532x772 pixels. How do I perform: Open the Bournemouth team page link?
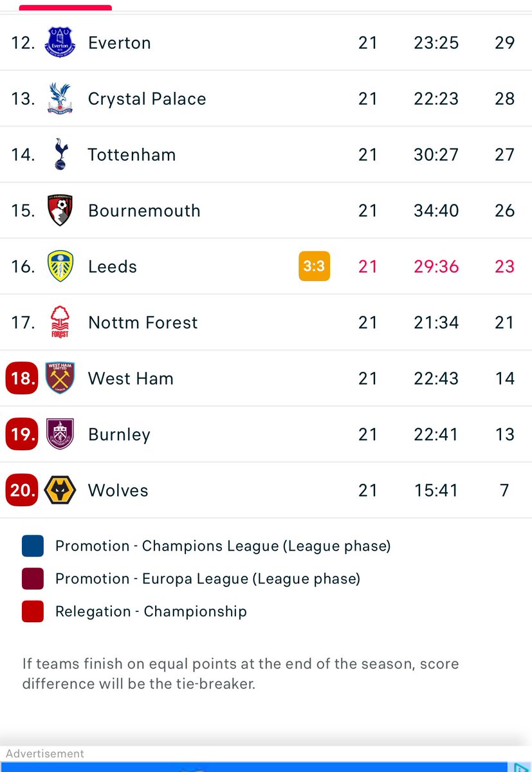[144, 210]
